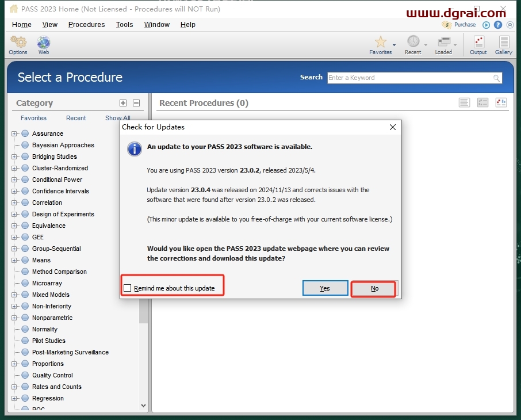Image resolution: width=521 pixels, height=420 pixels.
Task: Expand the Conditional Power category
Action: [x=14, y=180]
